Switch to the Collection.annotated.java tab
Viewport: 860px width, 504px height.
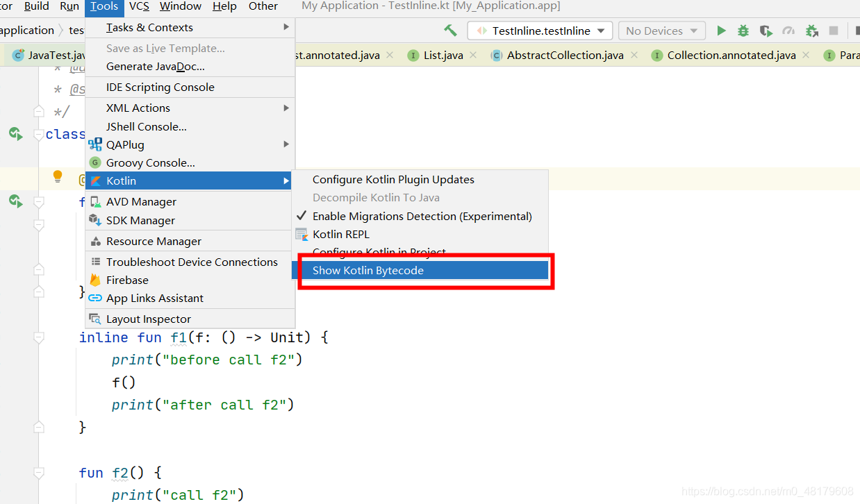(x=731, y=55)
